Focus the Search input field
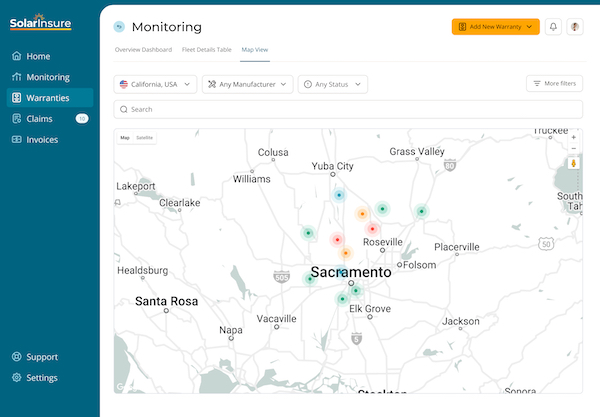Screen dimensions: 600x417 (348, 109)
